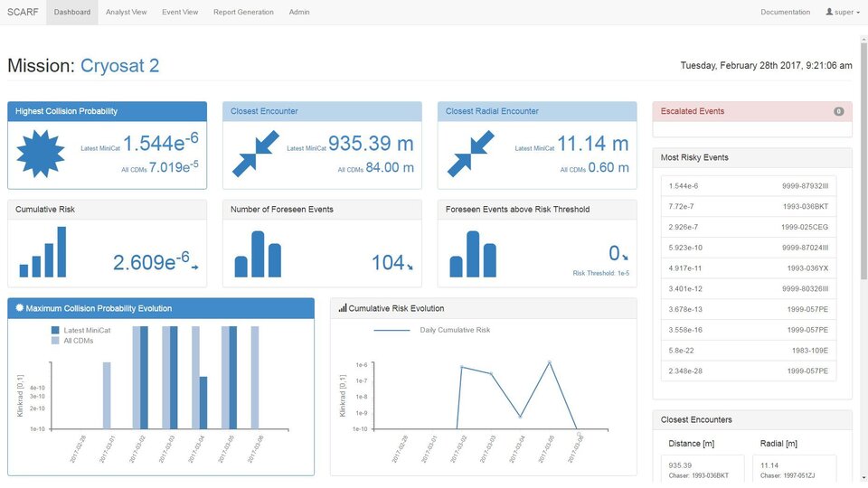The height and width of the screenshot is (488, 868).
Task: Click the 935.39 m closest encounter value
Action: (371, 144)
